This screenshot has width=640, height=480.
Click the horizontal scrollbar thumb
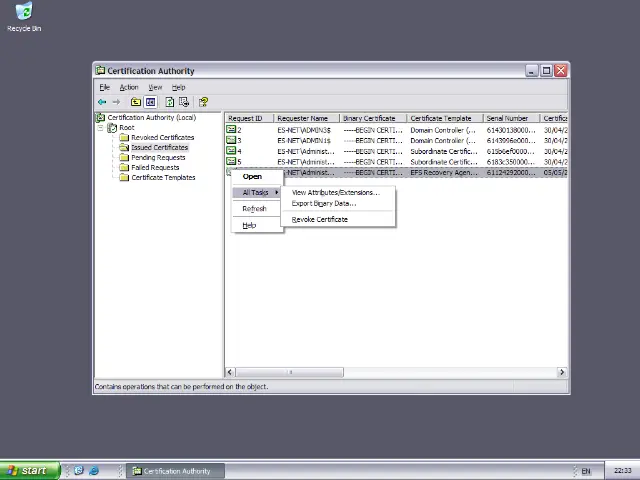289,372
